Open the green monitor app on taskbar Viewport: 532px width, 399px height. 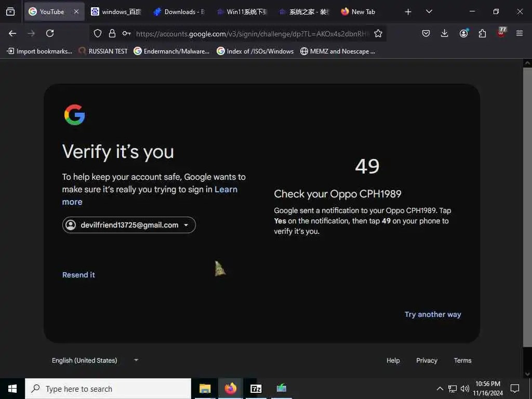point(281,389)
